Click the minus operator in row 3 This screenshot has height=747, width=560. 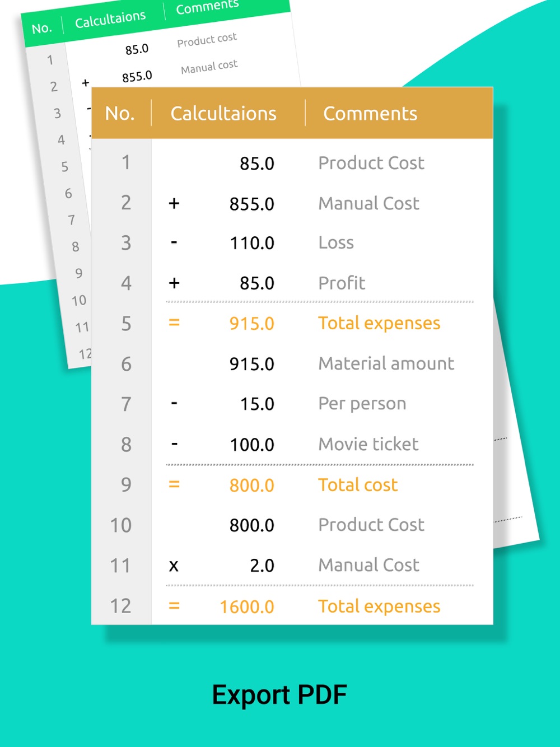pyautogui.click(x=174, y=243)
